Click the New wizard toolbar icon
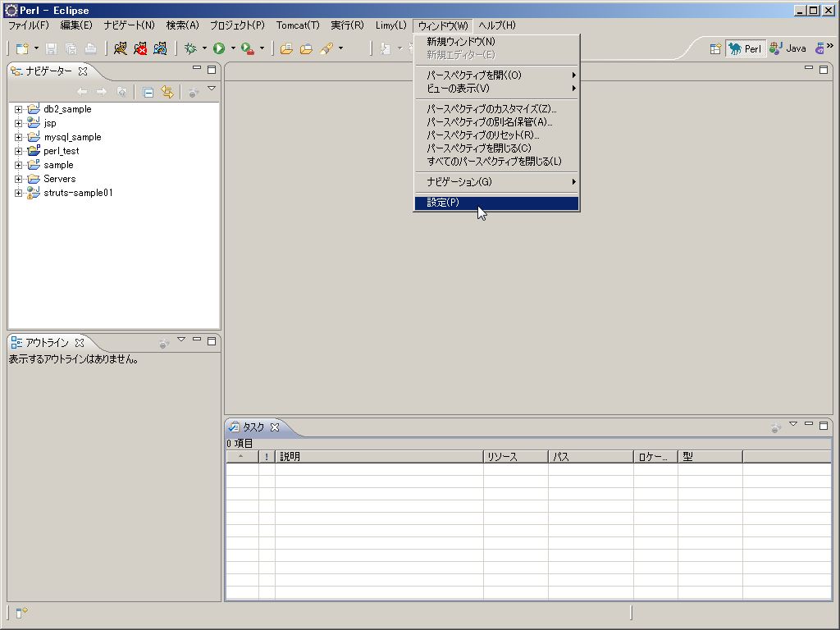Viewport: 840px width, 630px height. (22, 48)
